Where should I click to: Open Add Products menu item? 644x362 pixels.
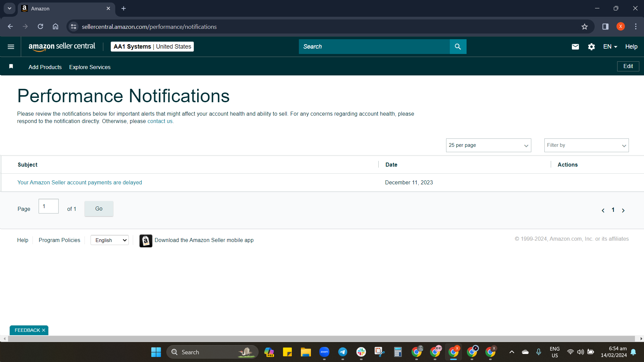point(45,67)
